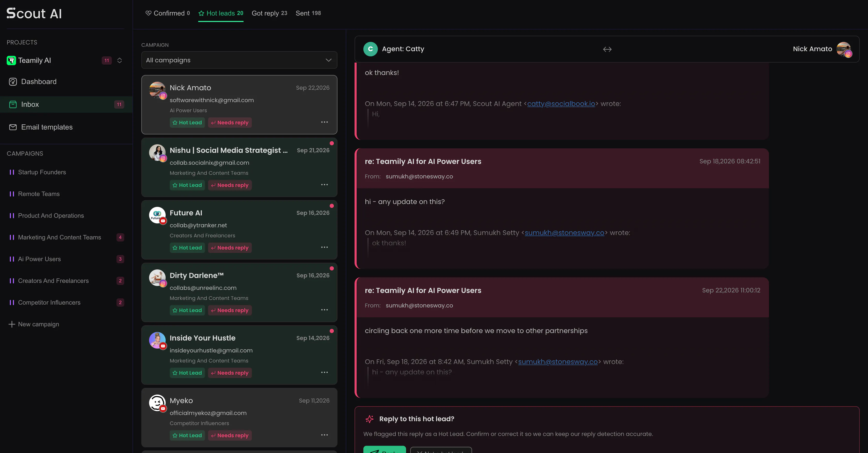Open sumukh@stonesway.co link in Sep 18 quote
The image size is (868, 453).
(558, 362)
